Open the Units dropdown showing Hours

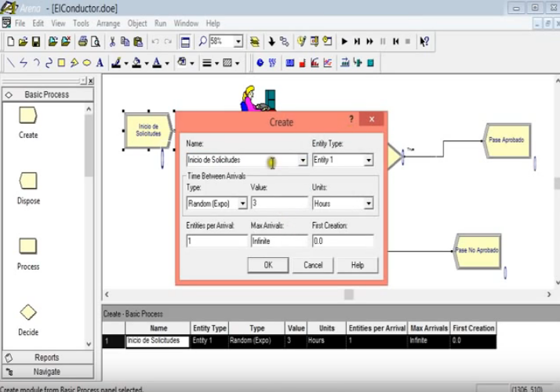pyautogui.click(x=367, y=203)
